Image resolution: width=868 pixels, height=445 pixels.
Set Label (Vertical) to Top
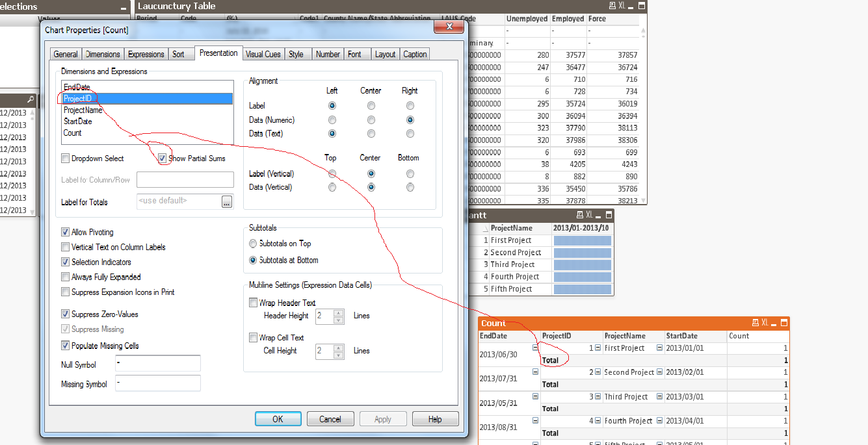[x=332, y=173]
